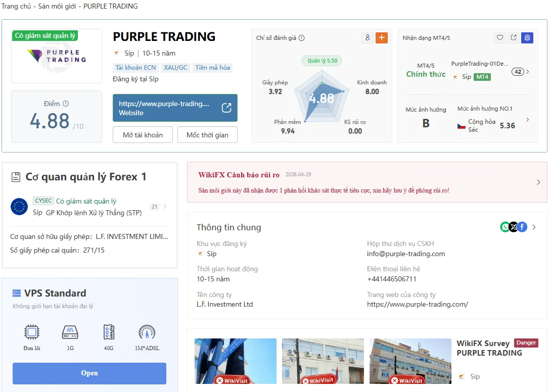Click the Mốc thời gian button
The image size is (551, 392).
207,135
